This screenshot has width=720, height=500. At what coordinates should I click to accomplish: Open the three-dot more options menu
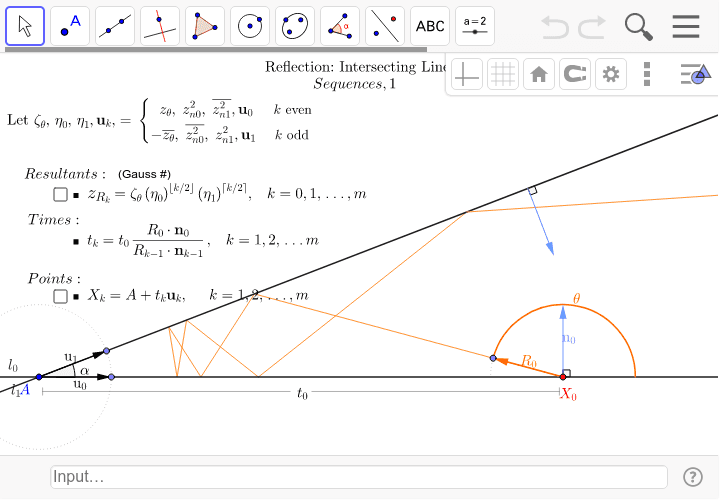[647, 74]
